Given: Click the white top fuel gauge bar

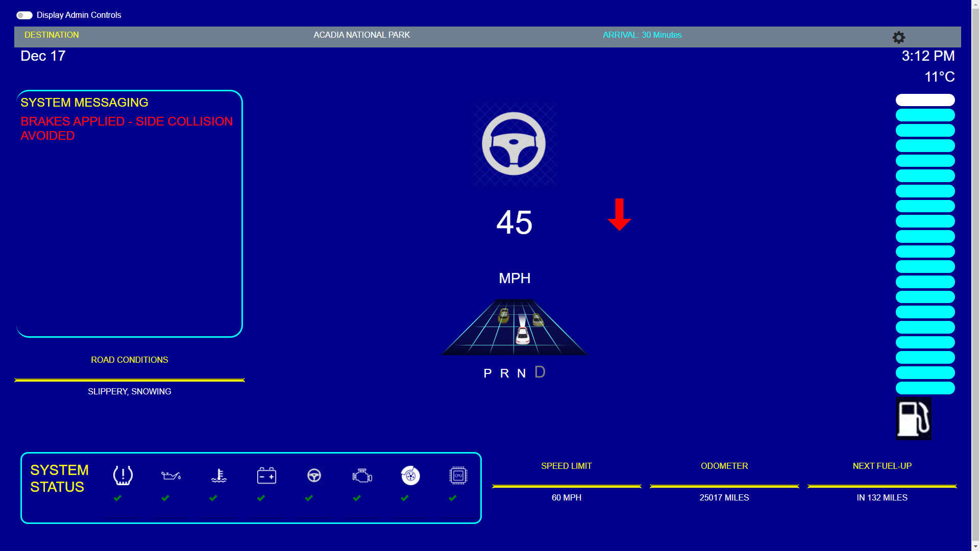Looking at the screenshot, I should pyautogui.click(x=925, y=100).
